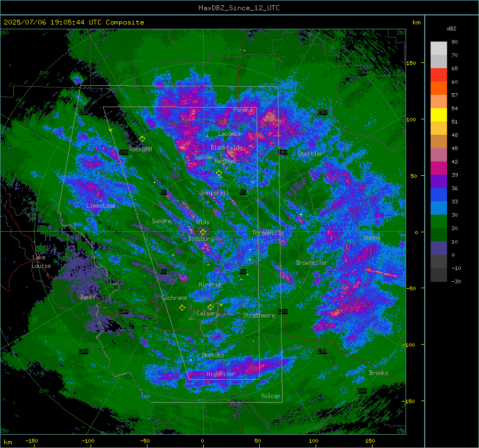Viewport: 479px width, 448px height.
Task: Click the Limestone label
Action: [101, 206]
